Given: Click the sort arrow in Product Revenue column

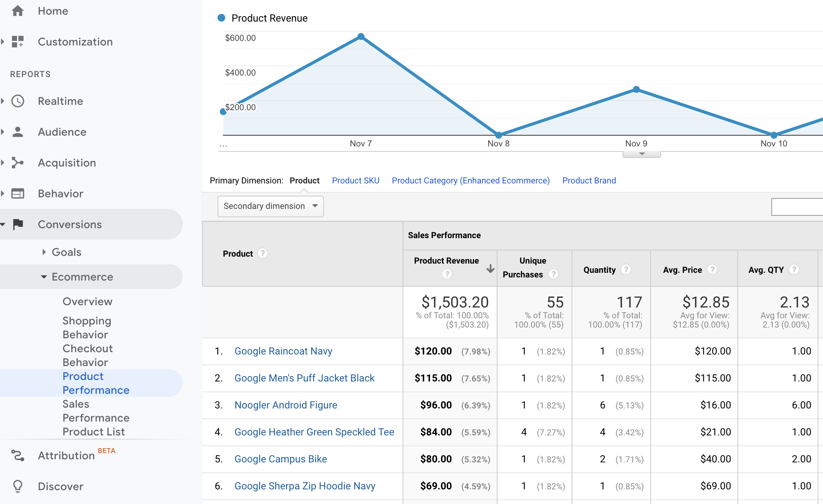Looking at the screenshot, I should 490,269.
